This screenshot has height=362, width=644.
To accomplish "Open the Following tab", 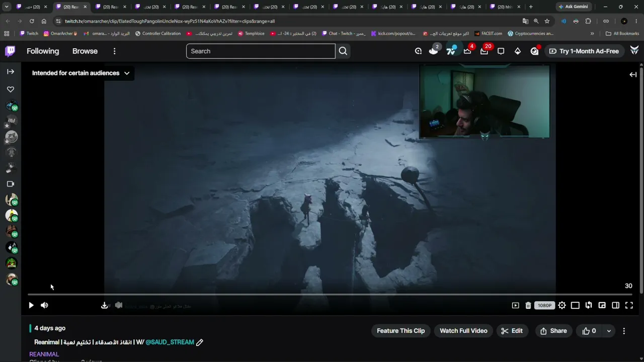I will point(43,51).
